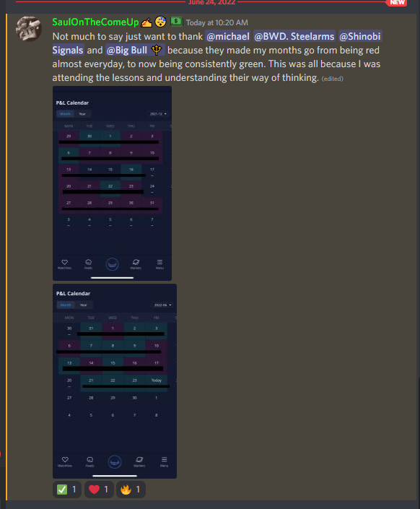The width and height of the screenshot is (420, 509).
Task: Click the SaulOnTheComeUp username
Action: [95, 22]
